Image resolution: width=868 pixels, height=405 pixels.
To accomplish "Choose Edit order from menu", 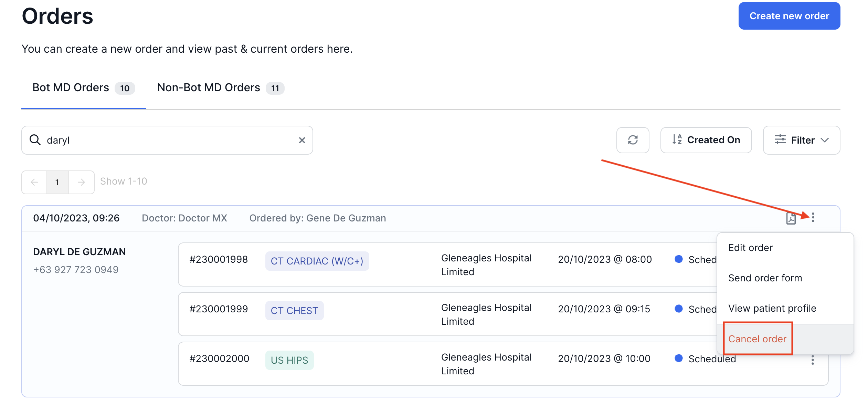I will click(750, 248).
